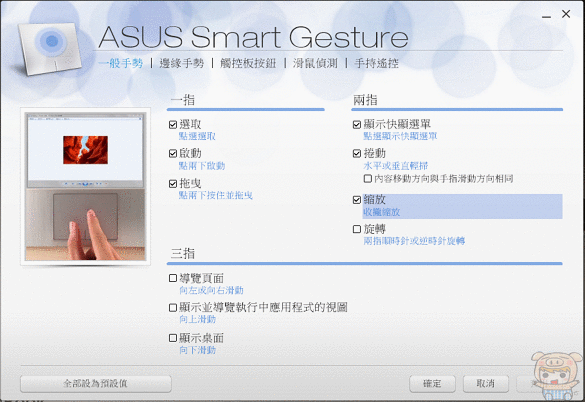Enable the 顯示桌面 checkbox
Screen dimensions: 585x402
point(173,338)
